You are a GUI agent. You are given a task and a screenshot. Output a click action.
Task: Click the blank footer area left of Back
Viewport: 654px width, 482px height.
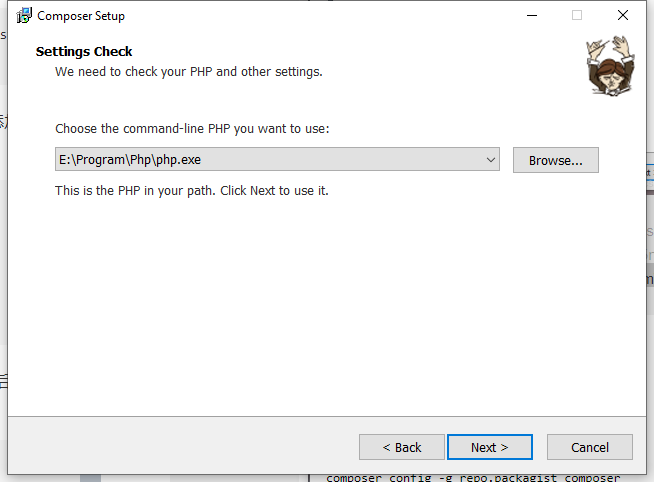click(x=180, y=446)
